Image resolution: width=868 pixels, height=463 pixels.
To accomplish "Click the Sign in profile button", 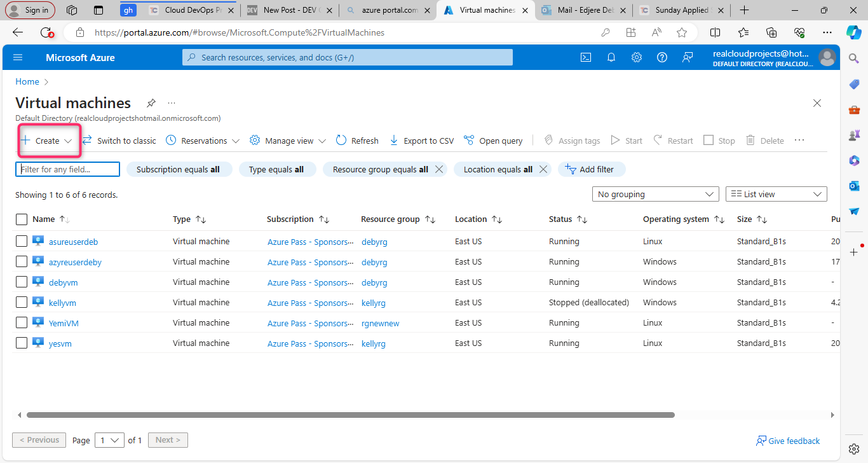I will pos(31,10).
